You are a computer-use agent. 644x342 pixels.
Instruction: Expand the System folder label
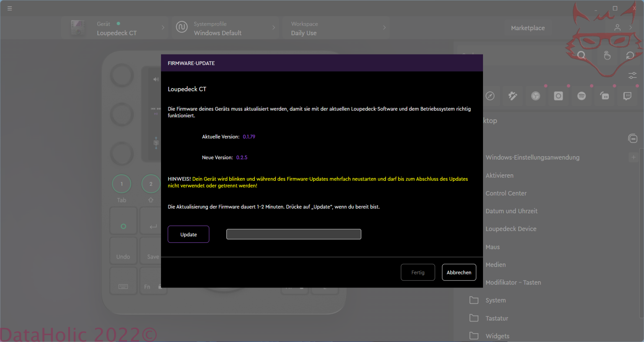[x=496, y=301]
